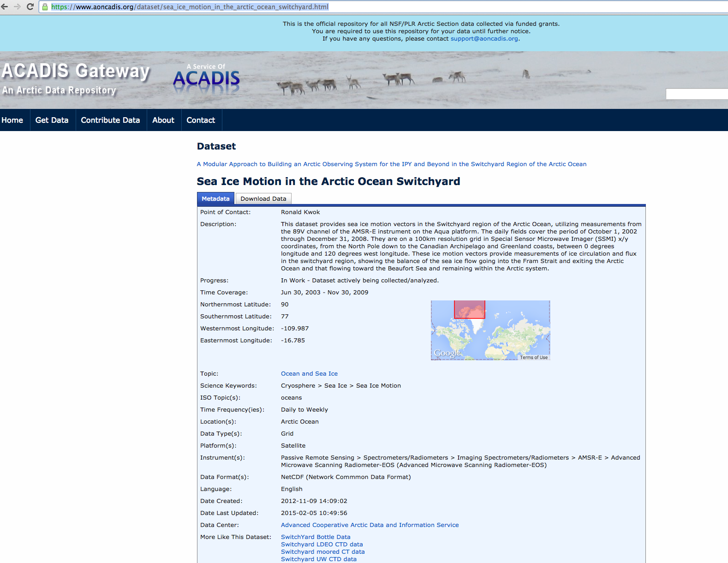Screen dimensions: 728x563
Task: Open SwitchYard Bottle Data related dataset
Action: tap(316, 537)
